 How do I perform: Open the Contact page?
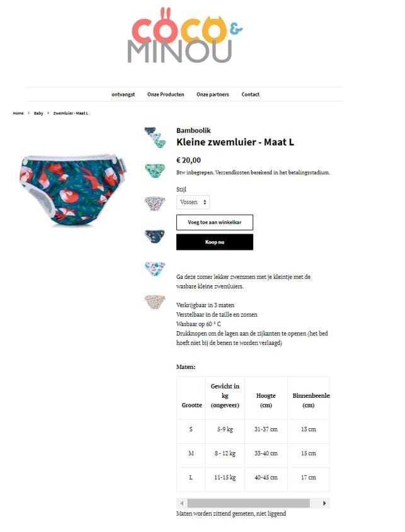pos(251,94)
